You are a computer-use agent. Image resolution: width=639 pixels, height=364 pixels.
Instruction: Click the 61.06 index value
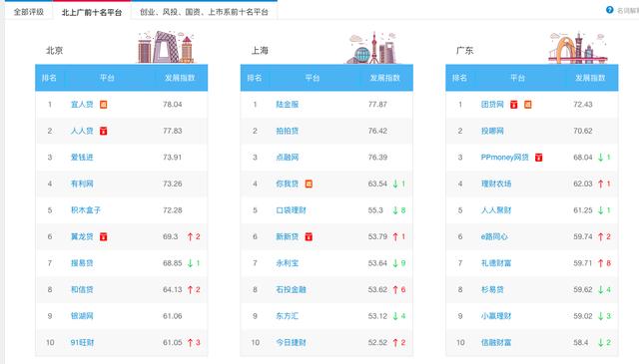click(173, 316)
